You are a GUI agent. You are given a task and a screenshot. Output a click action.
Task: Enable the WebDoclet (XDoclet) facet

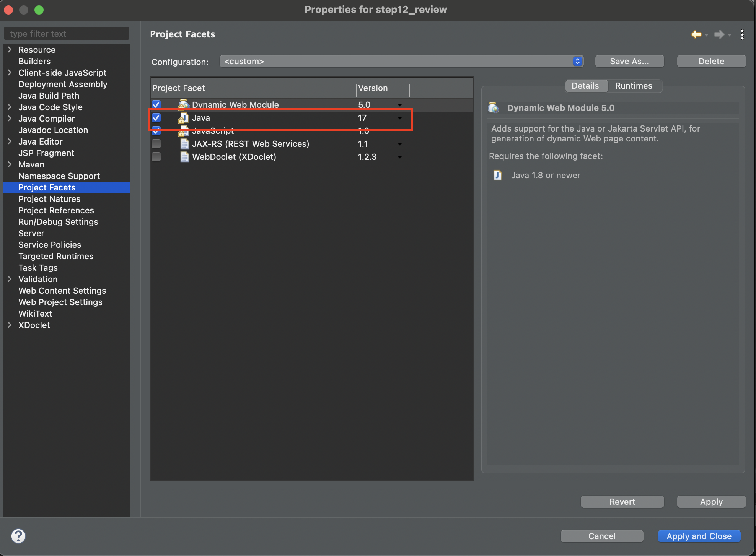click(156, 157)
